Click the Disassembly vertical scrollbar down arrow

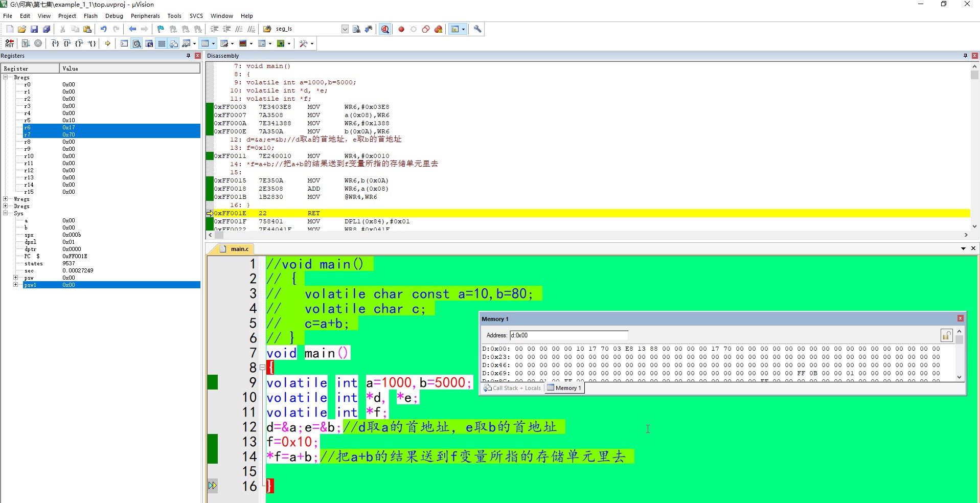tap(974, 226)
